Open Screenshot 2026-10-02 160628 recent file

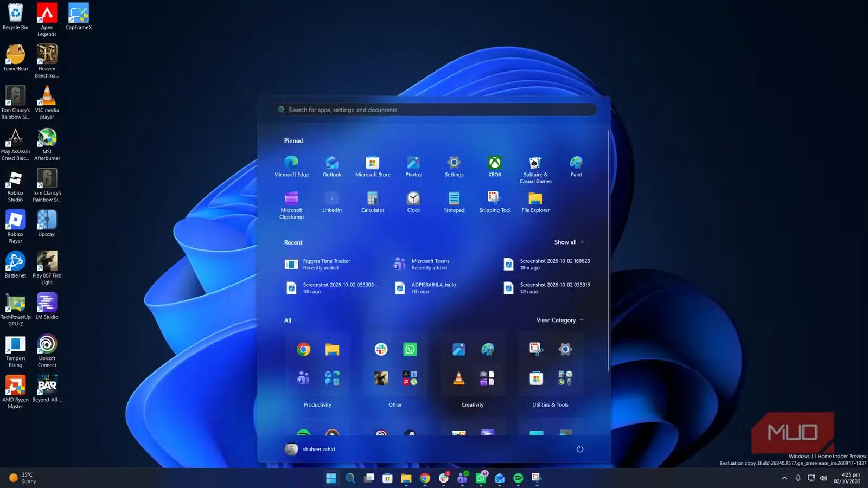click(547, 264)
